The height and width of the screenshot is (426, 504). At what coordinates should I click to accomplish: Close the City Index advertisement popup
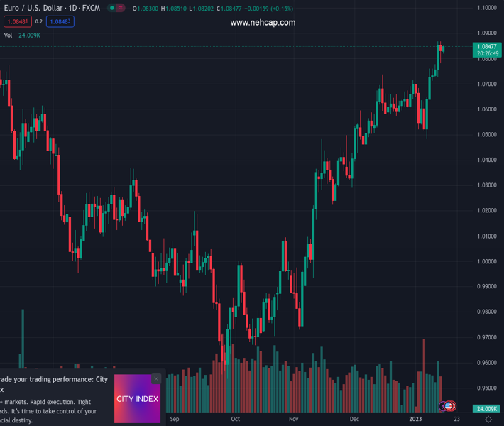point(156,379)
